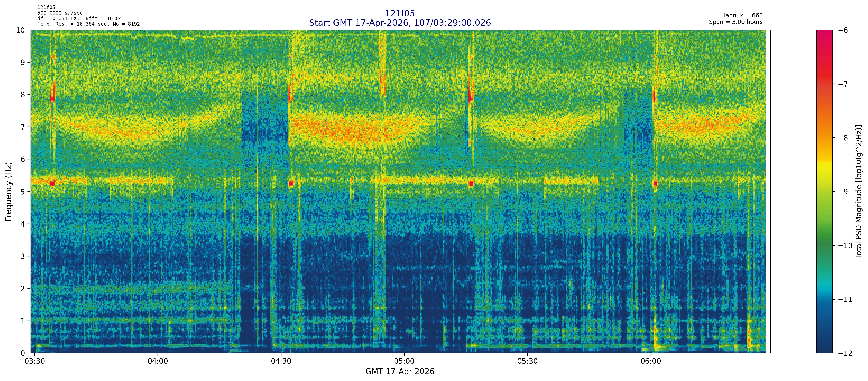
Task: Click the Start GMT subtitle text
Action: click(x=400, y=23)
